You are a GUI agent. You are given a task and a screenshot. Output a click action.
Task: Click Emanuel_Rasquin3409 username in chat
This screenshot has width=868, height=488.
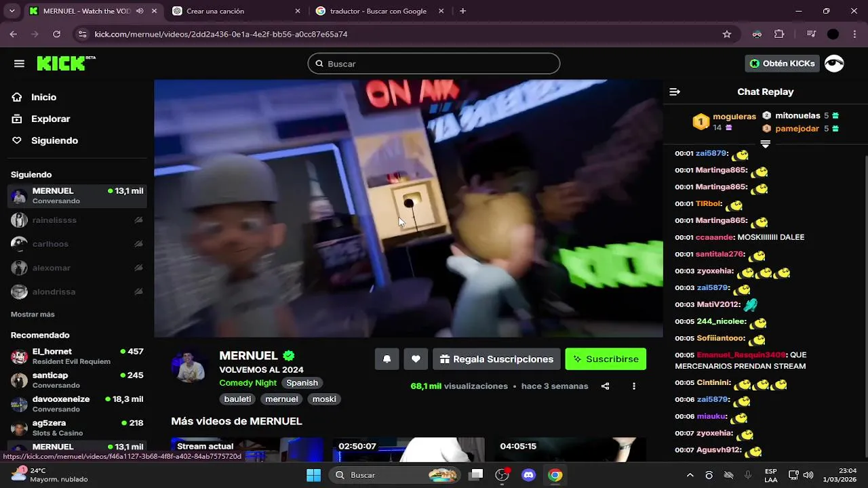(741, 355)
